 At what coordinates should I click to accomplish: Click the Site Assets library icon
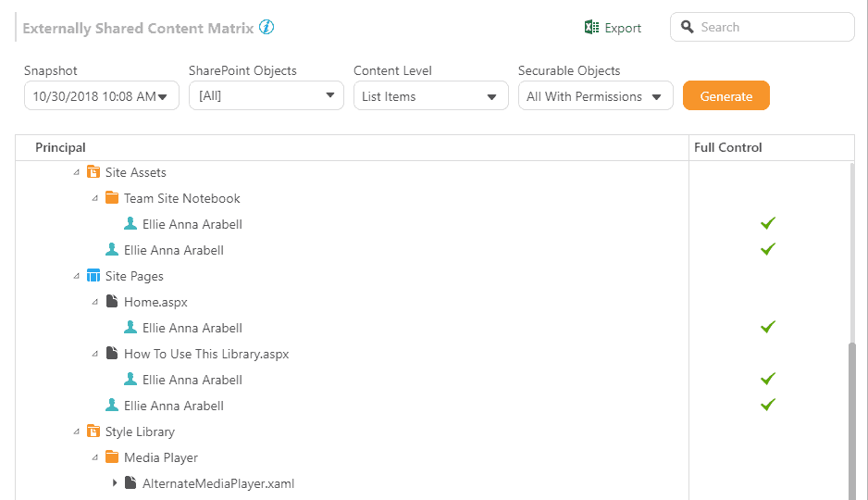(x=93, y=172)
